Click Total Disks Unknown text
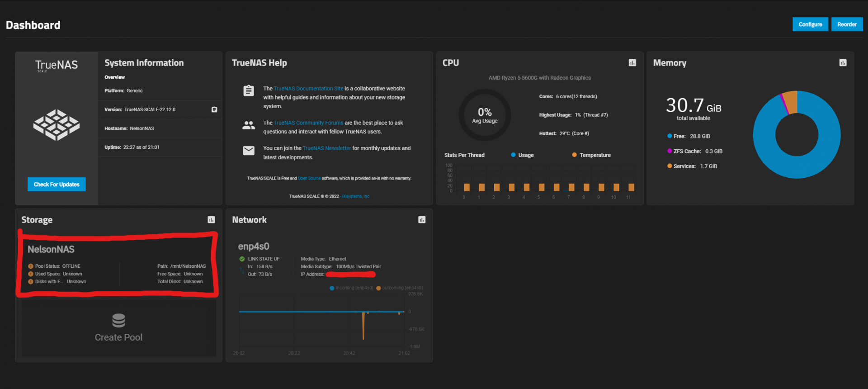The image size is (868, 389). click(x=180, y=282)
